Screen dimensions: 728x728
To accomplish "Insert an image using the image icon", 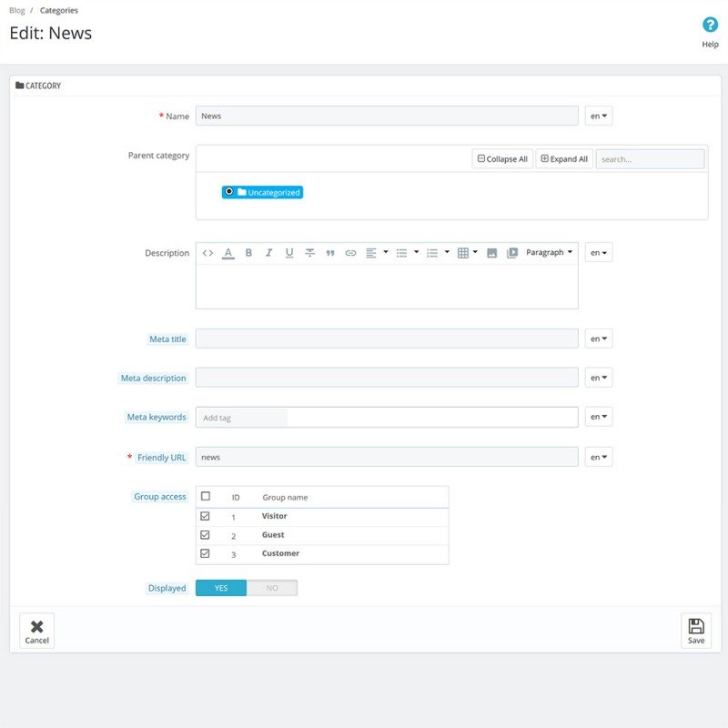I will coord(491,253).
